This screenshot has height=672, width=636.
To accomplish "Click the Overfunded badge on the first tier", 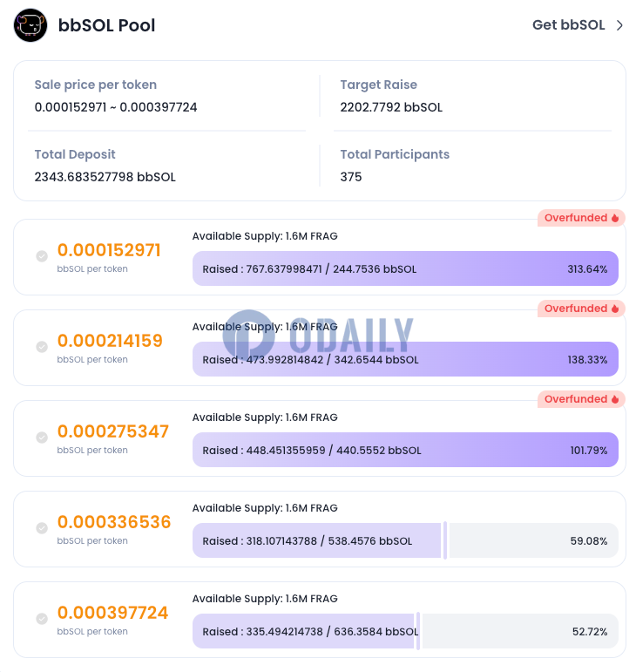I will coord(581,218).
